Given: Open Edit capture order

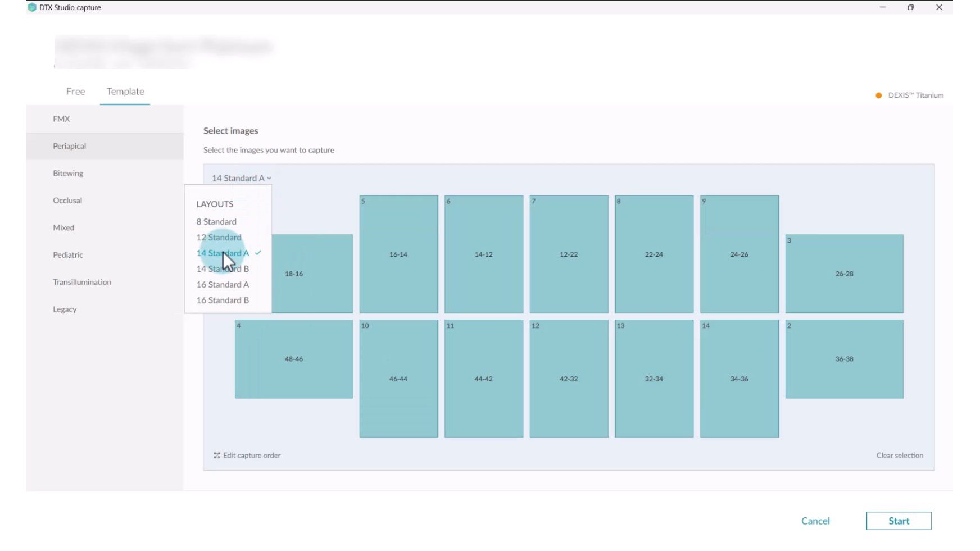Looking at the screenshot, I should (247, 456).
